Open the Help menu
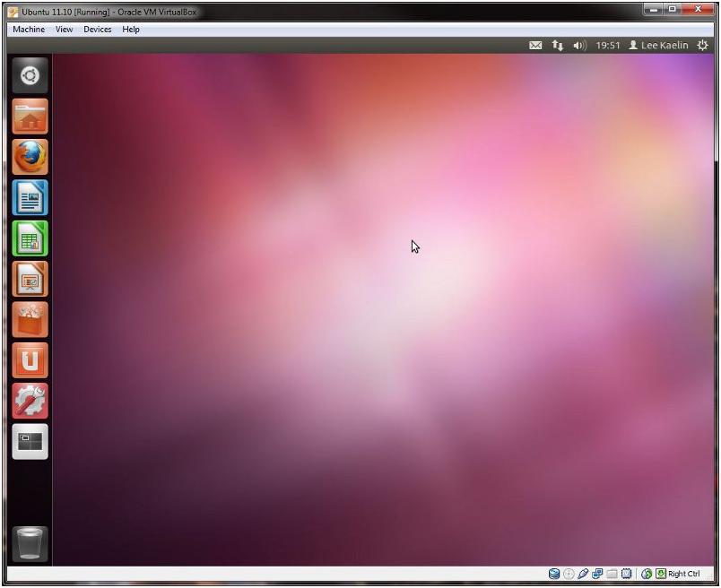 click(131, 29)
